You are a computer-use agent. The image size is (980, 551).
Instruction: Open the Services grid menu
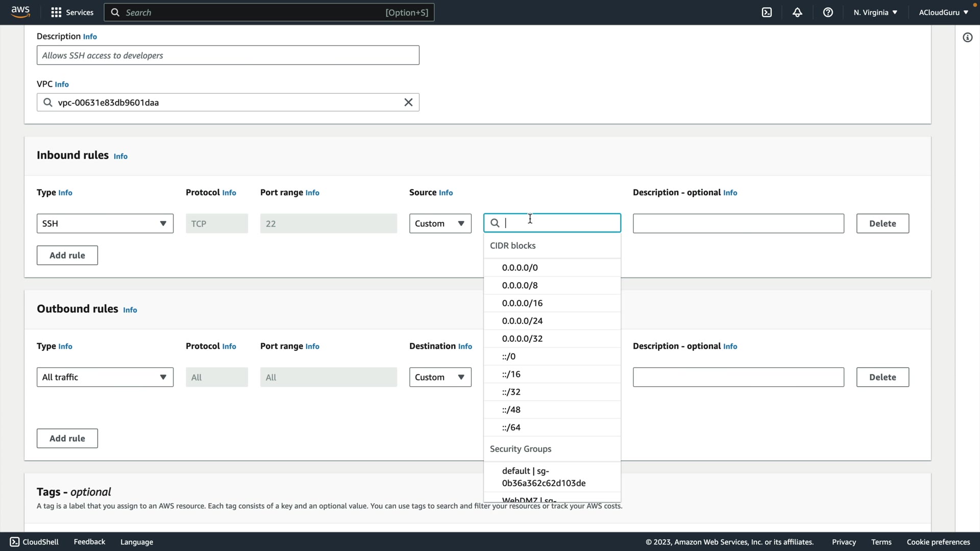[x=72, y=12]
